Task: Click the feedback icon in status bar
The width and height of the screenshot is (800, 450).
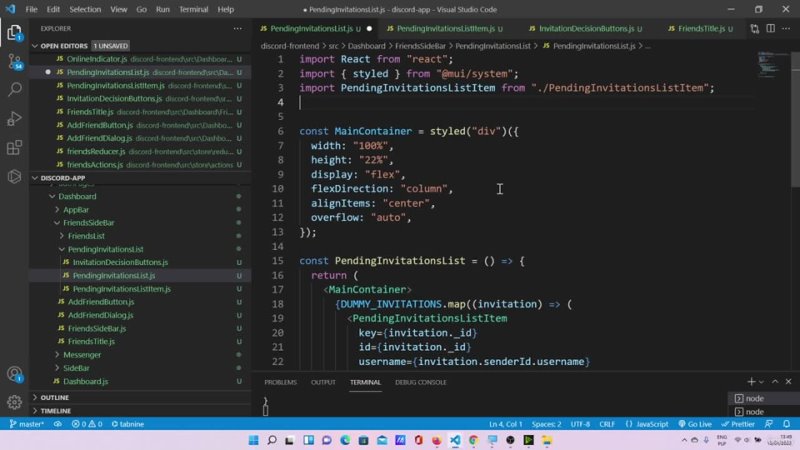Action: [x=769, y=424]
